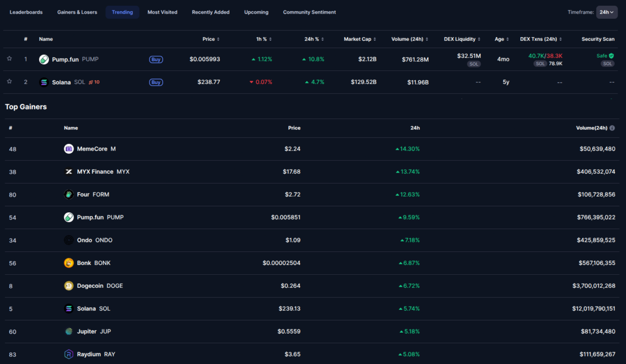Select the Dogecoin logo icon
The image size is (626, 364).
click(x=68, y=286)
